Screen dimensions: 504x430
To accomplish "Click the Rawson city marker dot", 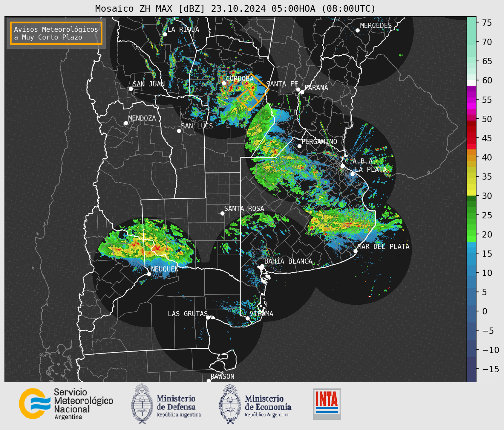I will pyautogui.click(x=209, y=381).
